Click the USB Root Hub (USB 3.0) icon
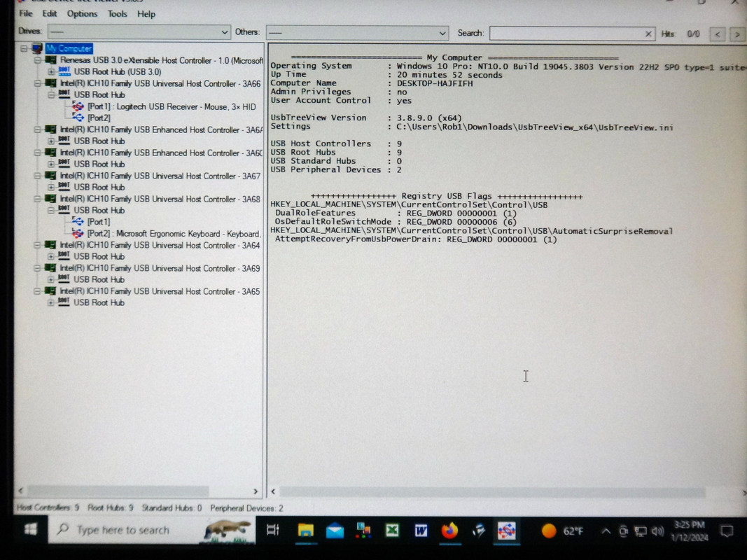 [x=64, y=71]
